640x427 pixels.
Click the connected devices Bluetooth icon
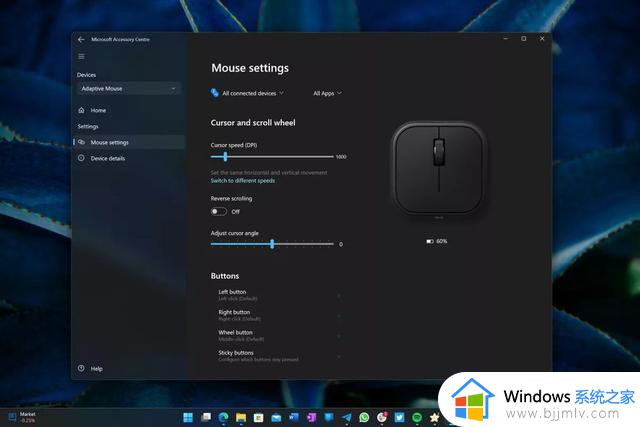(215, 93)
